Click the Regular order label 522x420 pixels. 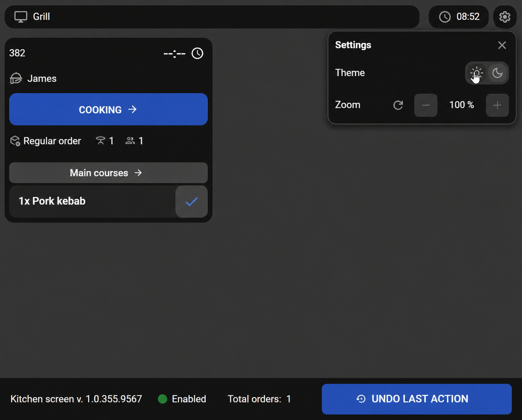tap(52, 141)
